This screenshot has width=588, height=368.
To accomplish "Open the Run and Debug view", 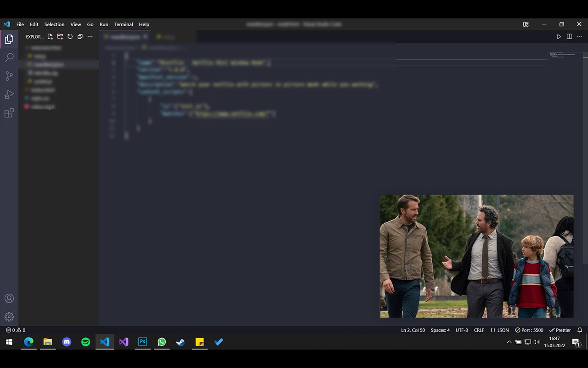I will (9, 94).
